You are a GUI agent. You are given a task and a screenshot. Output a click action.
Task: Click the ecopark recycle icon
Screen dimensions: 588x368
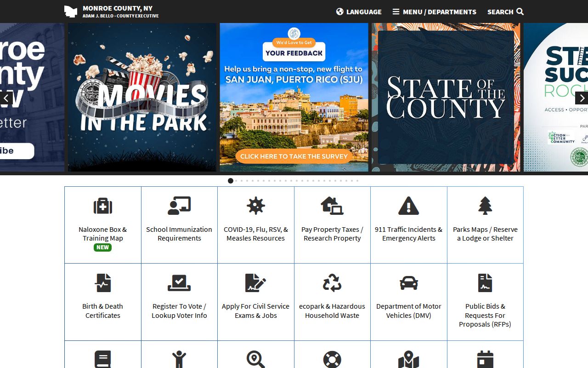click(332, 283)
